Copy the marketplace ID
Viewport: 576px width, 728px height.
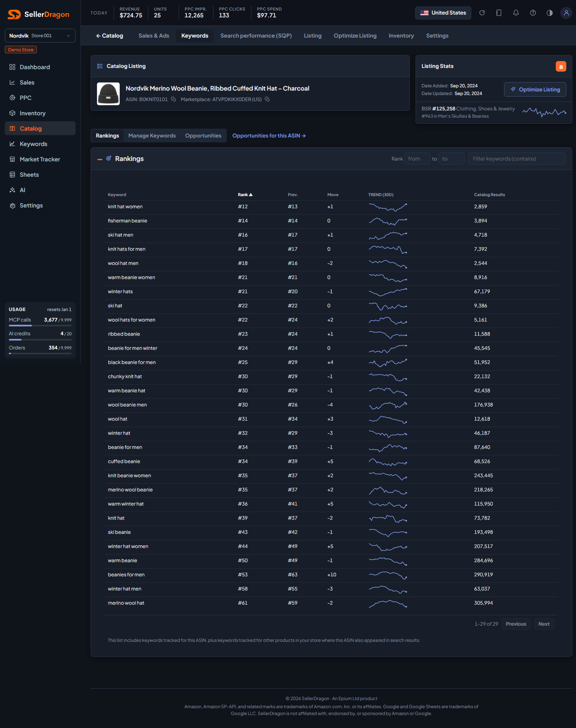pos(267,99)
